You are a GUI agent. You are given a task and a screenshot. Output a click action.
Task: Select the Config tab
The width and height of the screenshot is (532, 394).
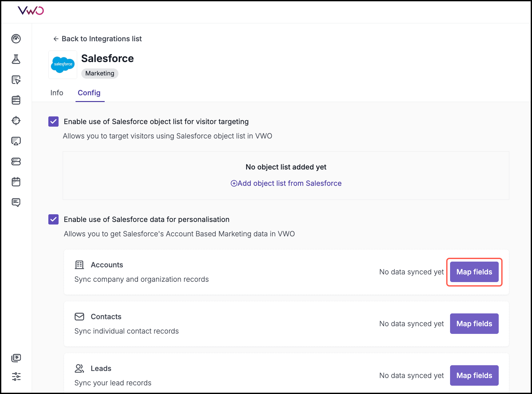89,93
